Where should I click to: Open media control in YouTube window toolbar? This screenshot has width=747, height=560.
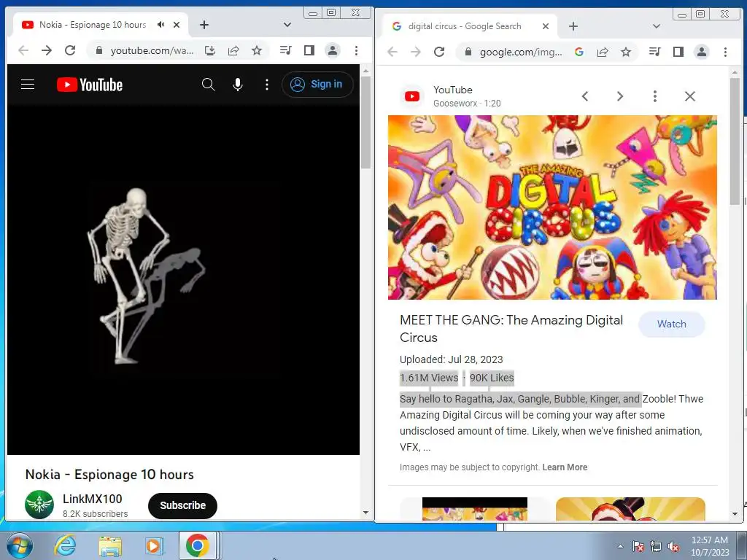click(x=286, y=50)
